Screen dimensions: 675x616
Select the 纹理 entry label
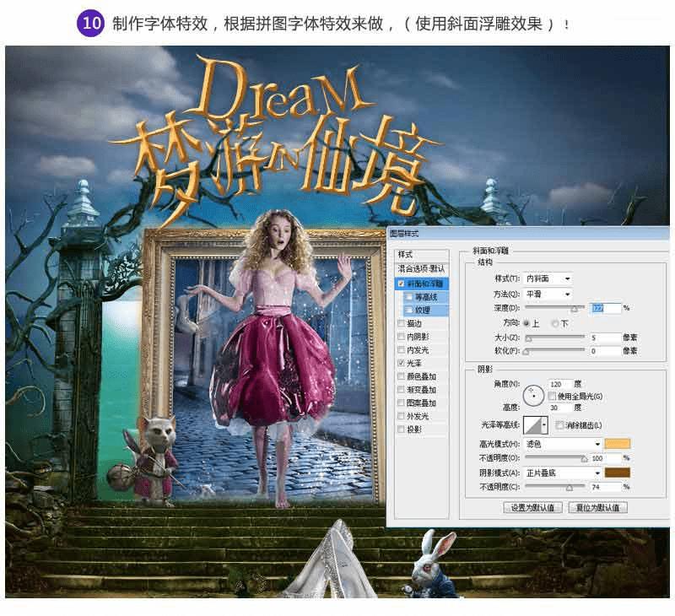423,311
